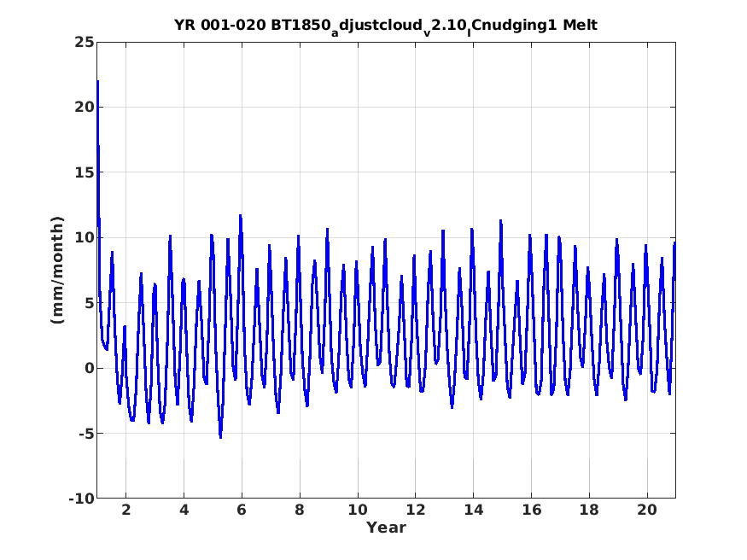Click the initial spike peak near 22 mm/month
Viewport: 747px width, 560px height.
[x=97, y=82]
